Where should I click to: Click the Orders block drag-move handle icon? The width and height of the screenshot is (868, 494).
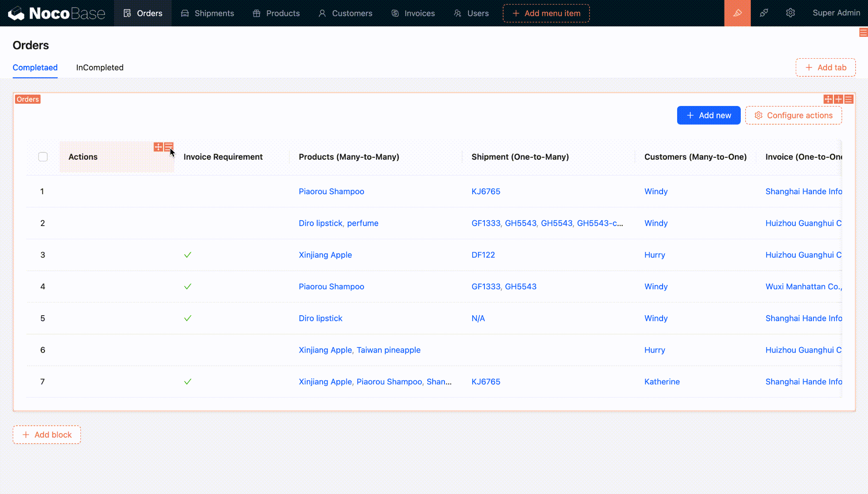coord(828,99)
